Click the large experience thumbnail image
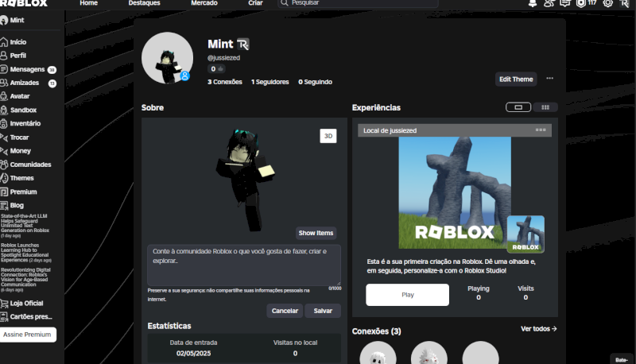The width and height of the screenshot is (636, 364). coord(455,192)
